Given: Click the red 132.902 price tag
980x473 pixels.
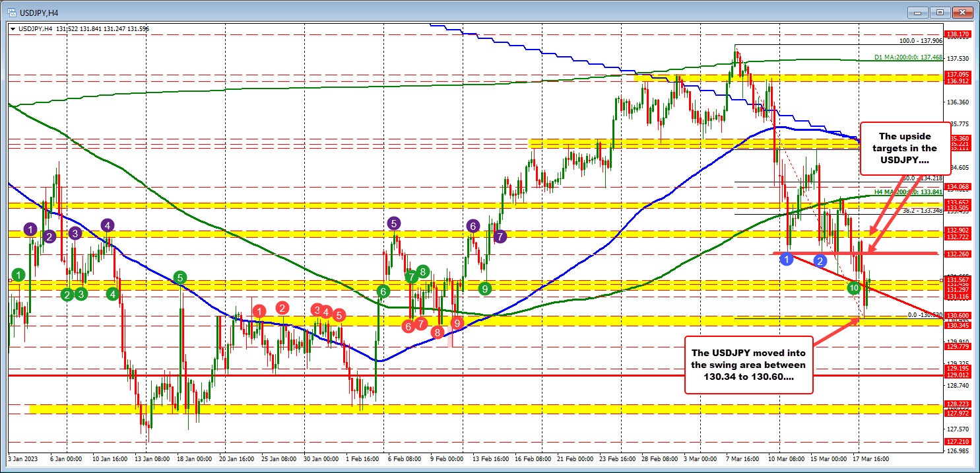Looking at the screenshot, I should [x=957, y=230].
